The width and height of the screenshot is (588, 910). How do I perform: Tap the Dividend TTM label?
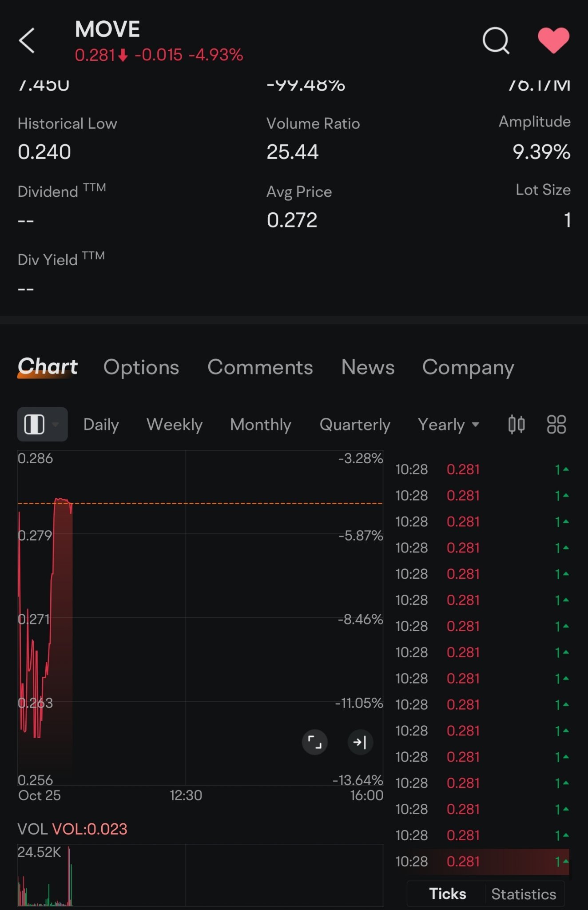pyautogui.click(x=62, y=190)
